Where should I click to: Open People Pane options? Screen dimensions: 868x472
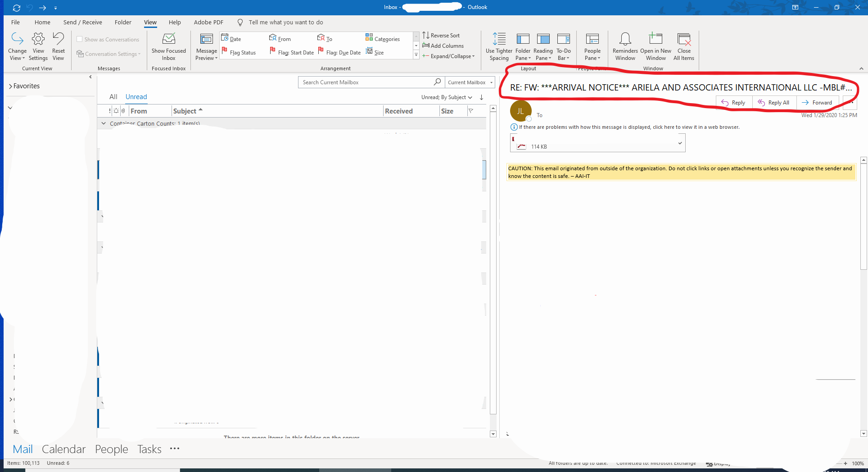click(x=592, y=46)
